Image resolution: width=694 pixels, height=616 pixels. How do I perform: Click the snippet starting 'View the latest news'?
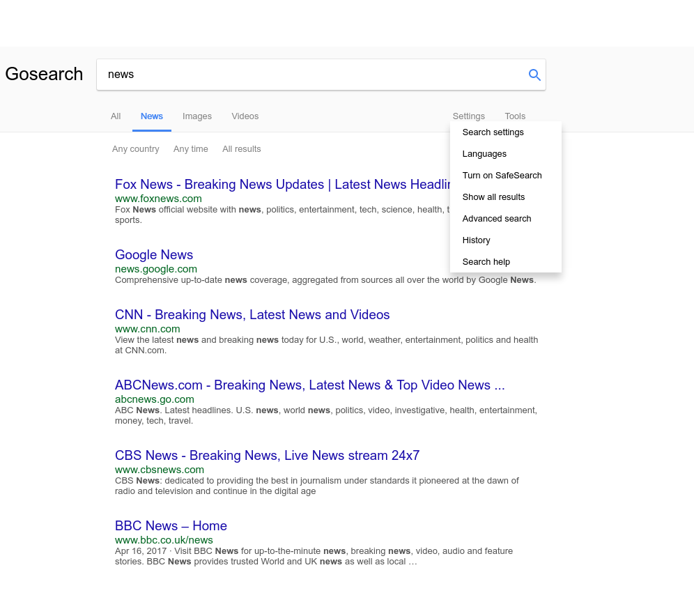(x=327, y=345)
